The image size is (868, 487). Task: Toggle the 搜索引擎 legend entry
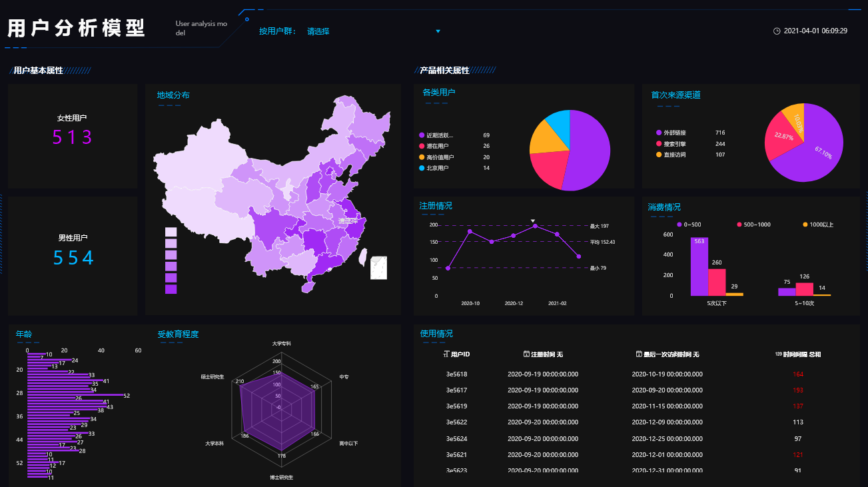(x=671, y=144)
